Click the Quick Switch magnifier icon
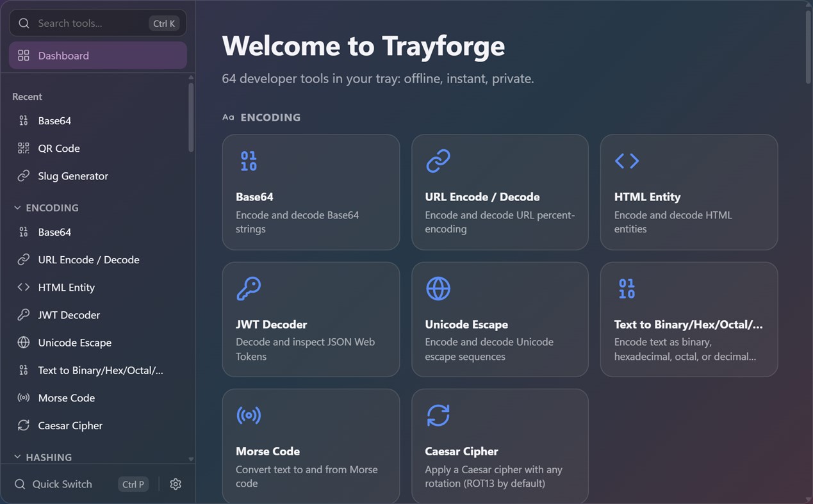Screen dimensions: 813x504 (20, 484)
